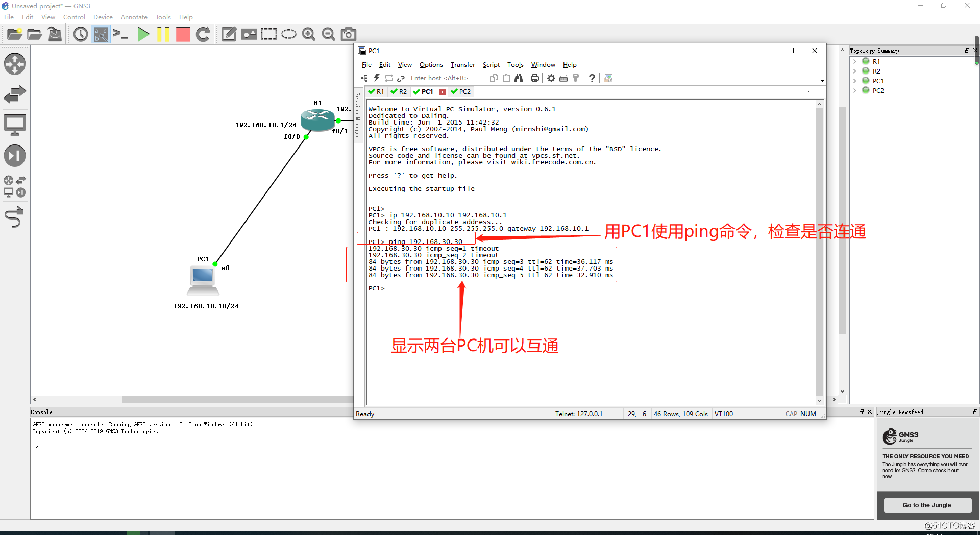Create a new blank GNS3 project
Screen dimensions: 980x535
(14, 34)
